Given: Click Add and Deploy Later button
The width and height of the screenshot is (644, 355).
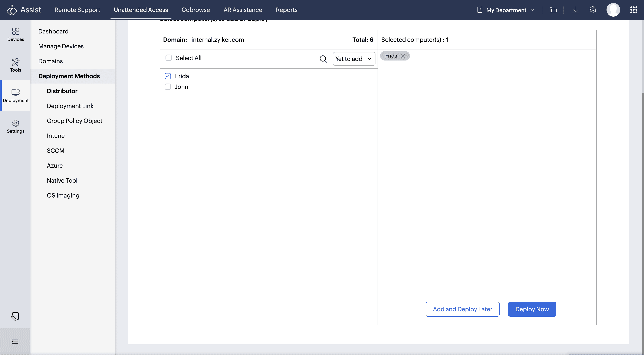Looking at the screenshot, I should point(462,309).
